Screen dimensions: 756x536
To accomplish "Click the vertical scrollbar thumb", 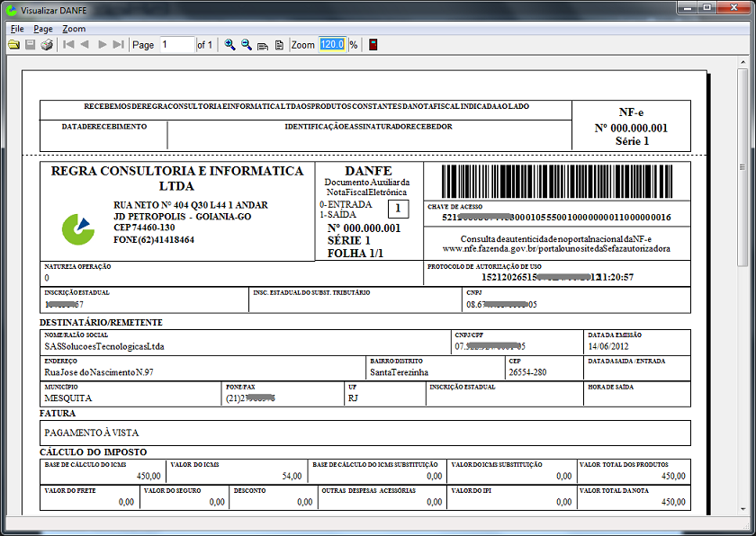I will (x=742, y=166).
